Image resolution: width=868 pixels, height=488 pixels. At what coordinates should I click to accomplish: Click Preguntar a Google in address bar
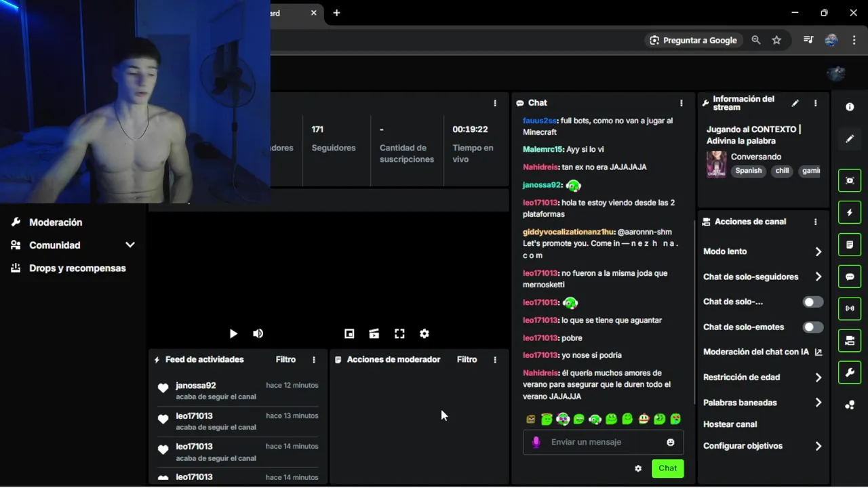693,40
